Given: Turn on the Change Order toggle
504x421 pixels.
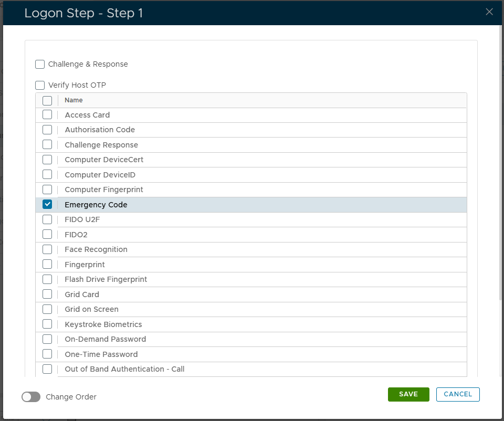Looking at the screenshot, I should point(31,397).
